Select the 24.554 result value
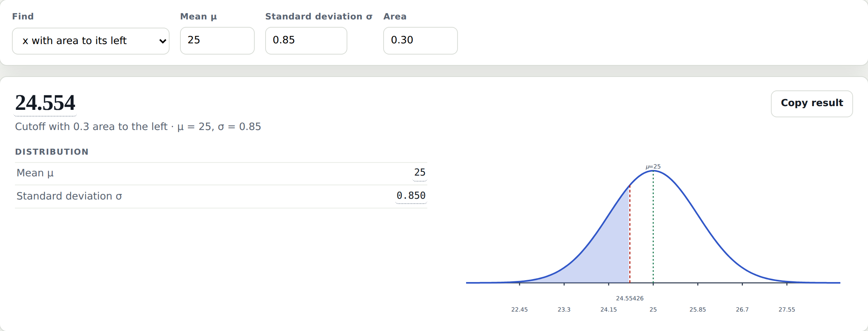The image size is (868, 331). 45,103
